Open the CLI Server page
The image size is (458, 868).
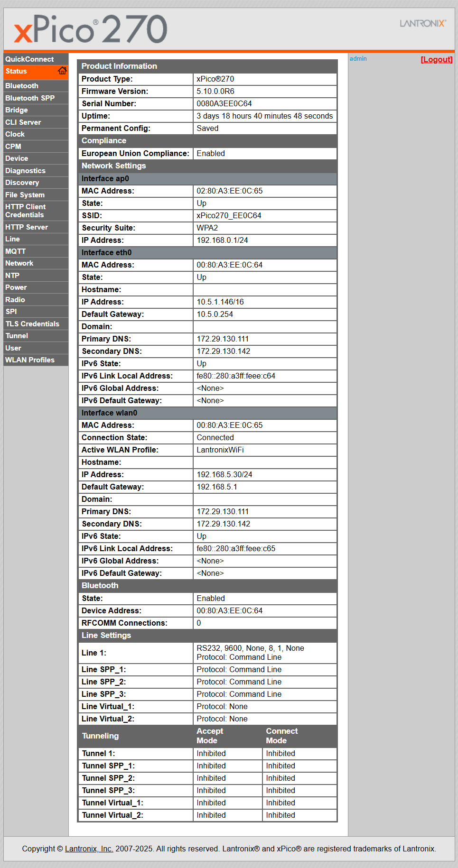36,122
